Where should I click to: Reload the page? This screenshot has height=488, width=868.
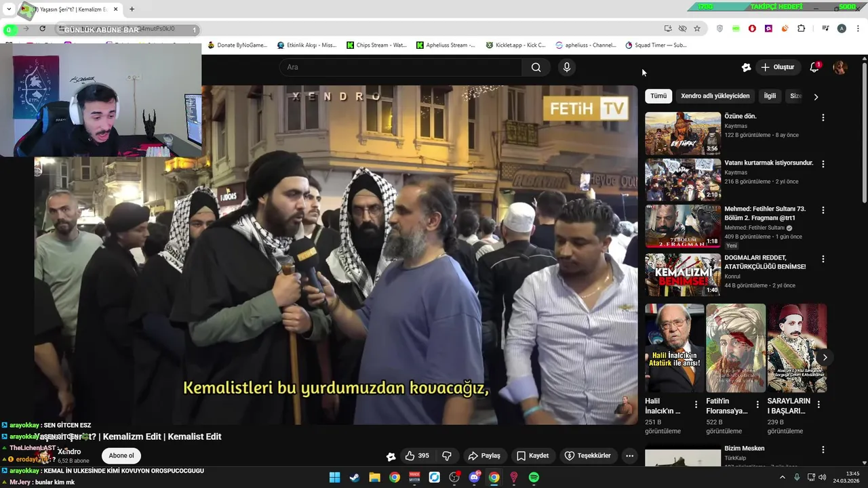pyautogui.click(x=42, y=28)
